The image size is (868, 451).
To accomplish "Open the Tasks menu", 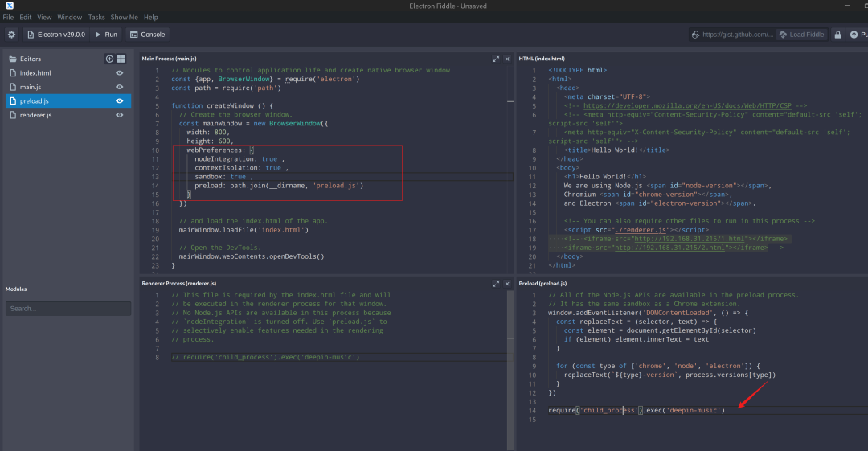I will click(x=96, y=17).
